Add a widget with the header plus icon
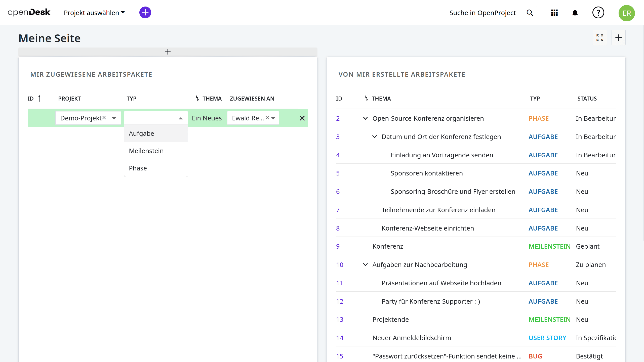The width and height of the screenshot is (644, 362). [x=618, y=38]
